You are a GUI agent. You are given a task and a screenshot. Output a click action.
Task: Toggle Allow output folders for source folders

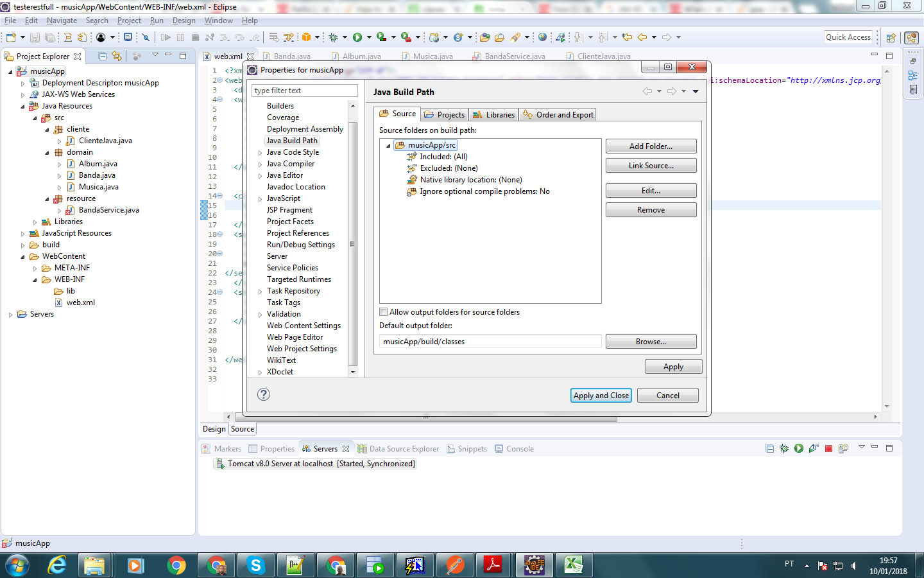(x=384, y=312)
